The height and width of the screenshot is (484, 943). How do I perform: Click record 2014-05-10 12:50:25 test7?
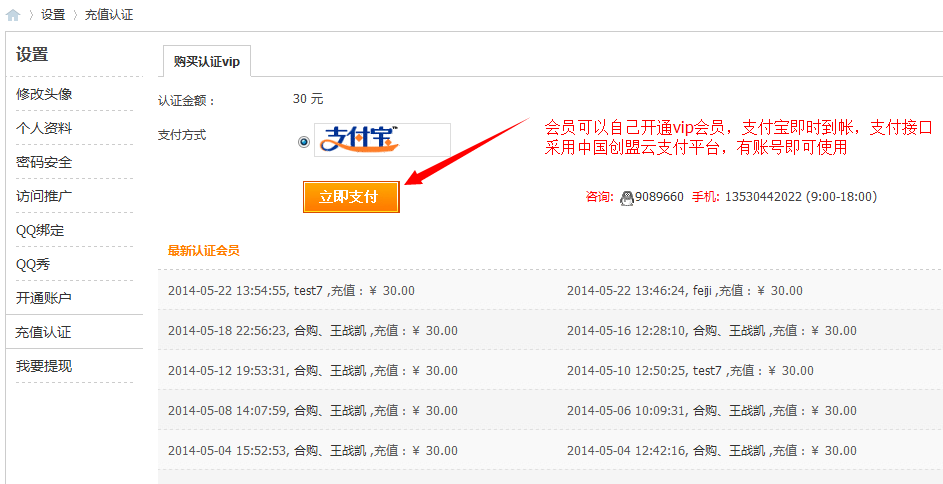click(x=690, y=370)
